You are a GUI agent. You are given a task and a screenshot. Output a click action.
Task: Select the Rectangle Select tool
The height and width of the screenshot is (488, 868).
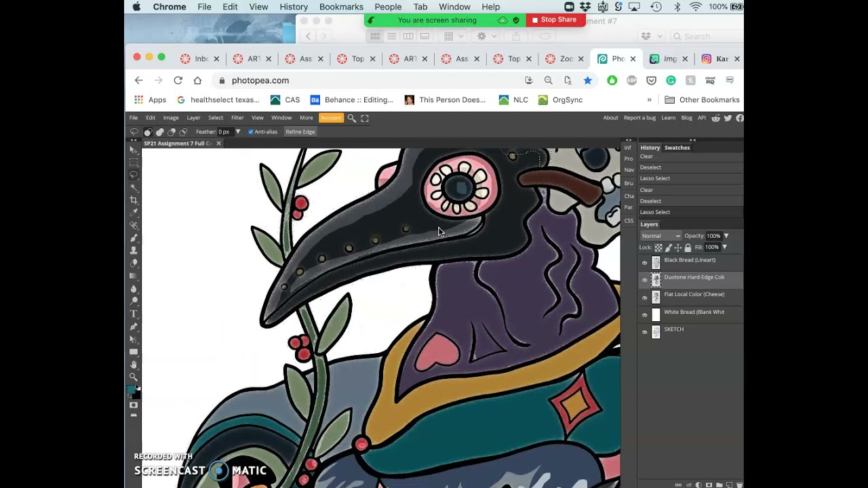click(x=134, y=162)
